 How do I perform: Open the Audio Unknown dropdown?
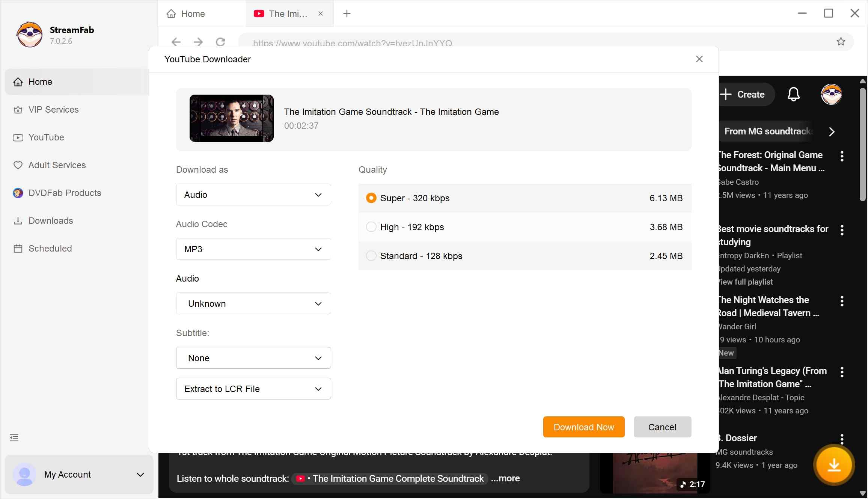click(253, 303)
